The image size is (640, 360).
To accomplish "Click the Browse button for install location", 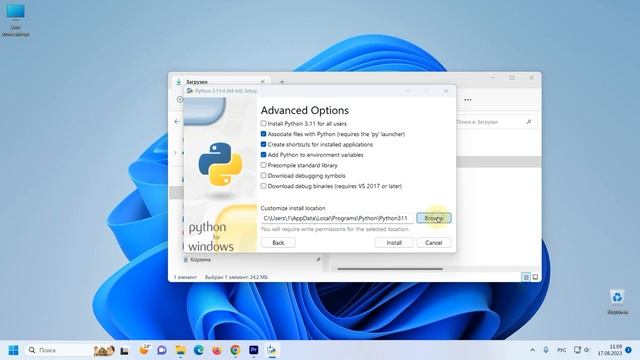I will point(433,218).
